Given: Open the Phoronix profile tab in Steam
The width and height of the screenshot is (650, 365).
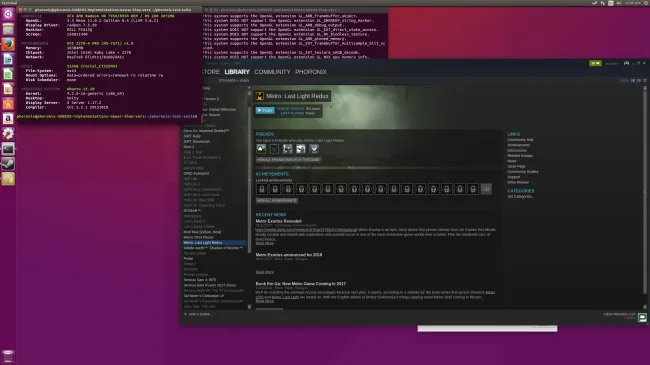Looking at the screenshot, I should coord(310,72).
